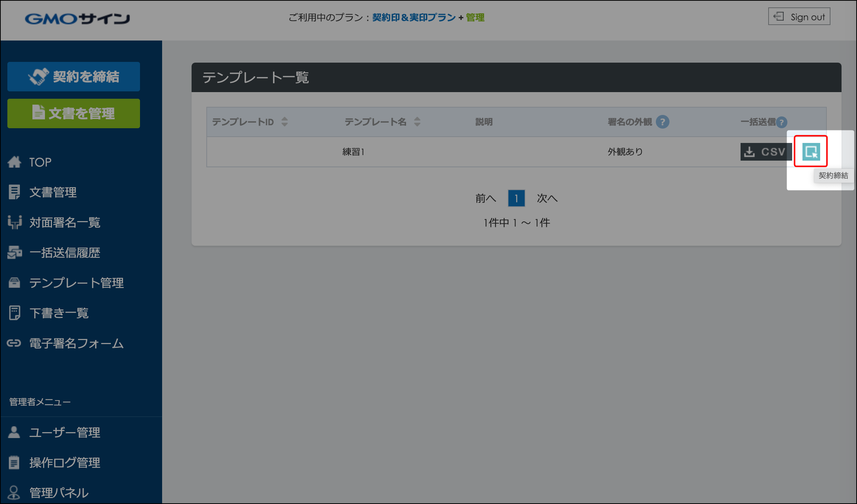Screen dimensions: 857x504
Task: Open 対面署名一覧 via its sidebar icon
Action: [x=15, y=222]
